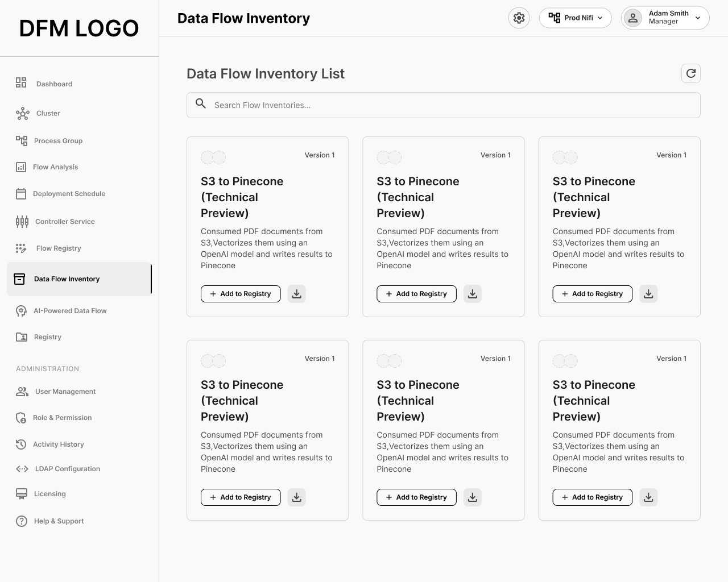Download the flow in bottom-left card
This screenshot has height=582, width=728.
(296, 497)
